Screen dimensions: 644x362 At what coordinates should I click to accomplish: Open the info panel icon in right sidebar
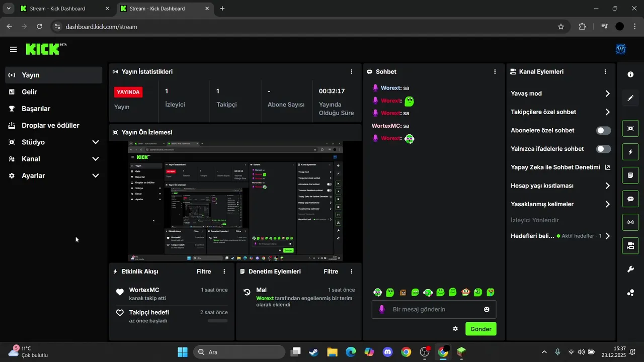point(630,74)
